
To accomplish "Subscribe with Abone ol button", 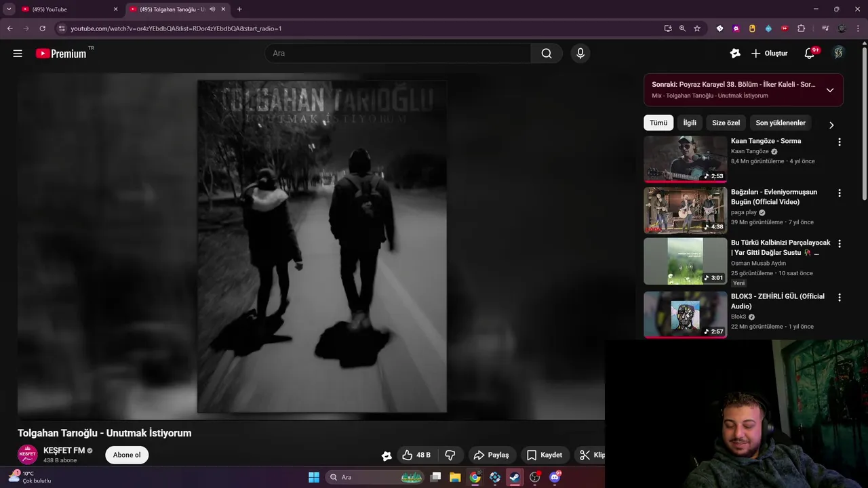I will tap(127, 455).
